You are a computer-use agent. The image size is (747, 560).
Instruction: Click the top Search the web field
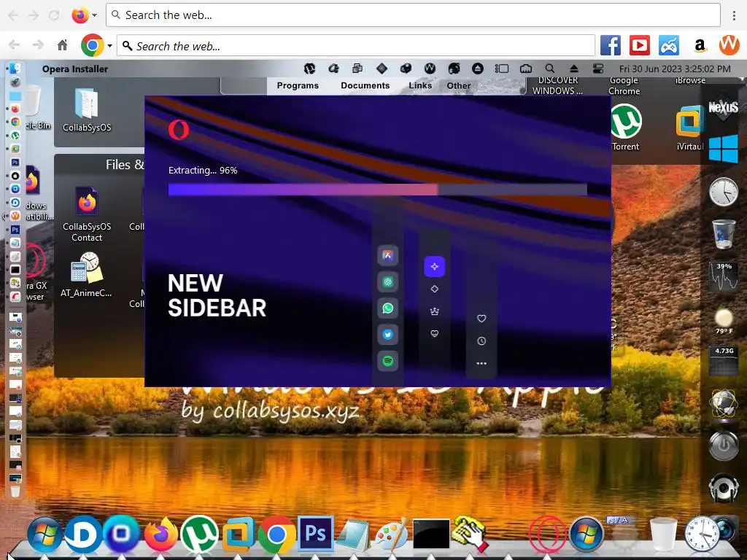[x=413, y=15]
